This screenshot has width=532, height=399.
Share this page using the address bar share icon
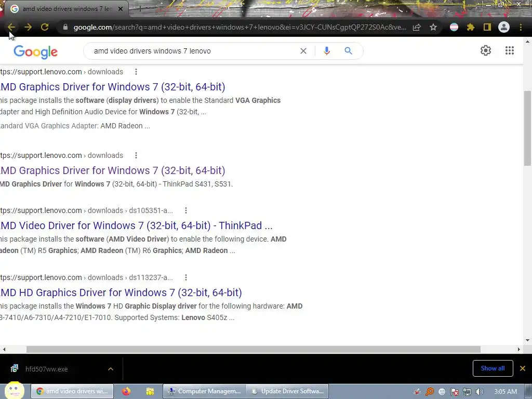pos(417,27)
